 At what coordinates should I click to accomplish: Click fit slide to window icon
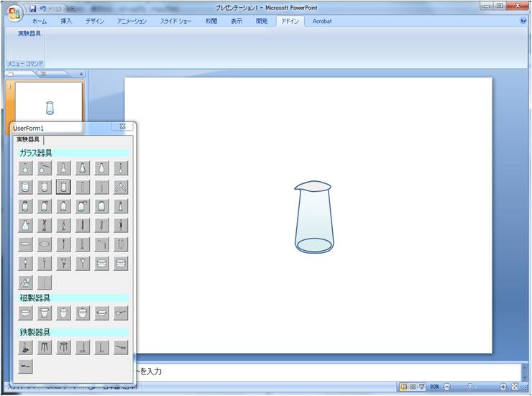515,387
